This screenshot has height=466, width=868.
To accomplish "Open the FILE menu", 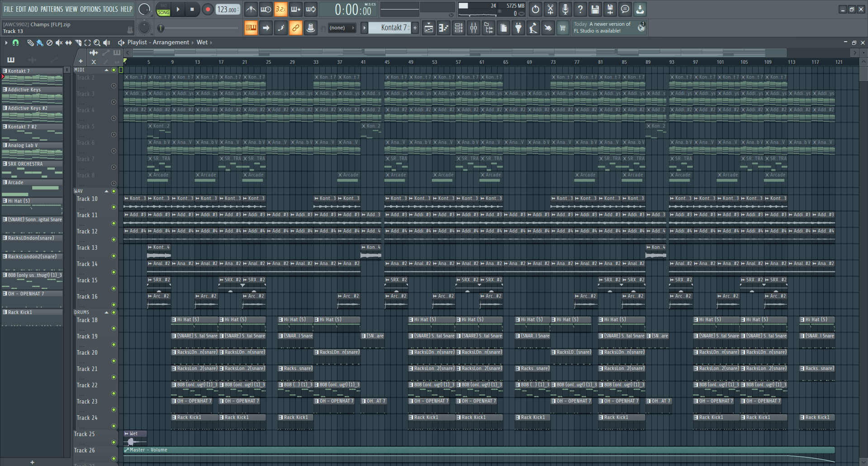I will coord(9,9).
